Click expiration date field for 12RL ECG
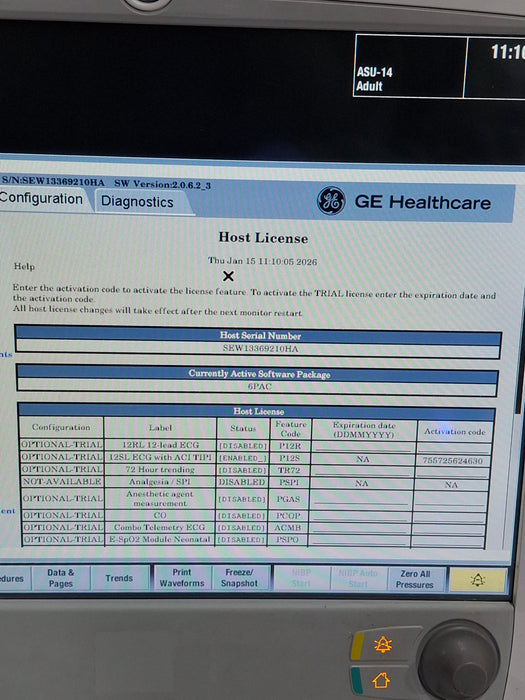 pyautogui.click(x=363, y=447)
